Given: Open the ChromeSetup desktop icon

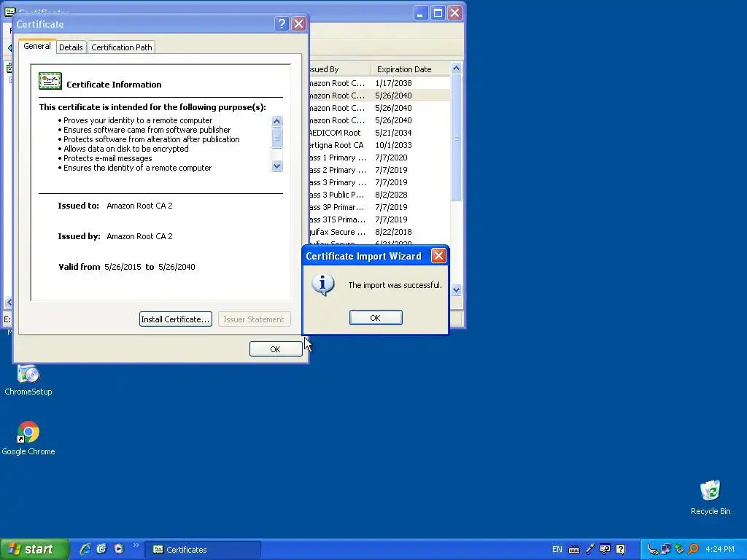Looking at the screenshot, I should 28,380.
